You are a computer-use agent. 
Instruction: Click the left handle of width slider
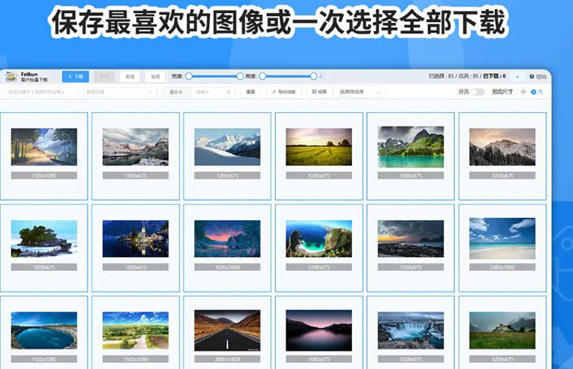point(189,76)
